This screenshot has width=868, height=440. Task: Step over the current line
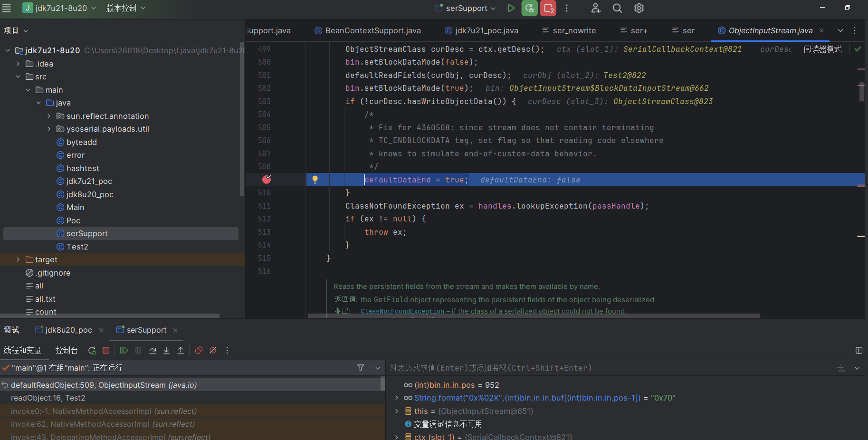(x=153, y=350)
